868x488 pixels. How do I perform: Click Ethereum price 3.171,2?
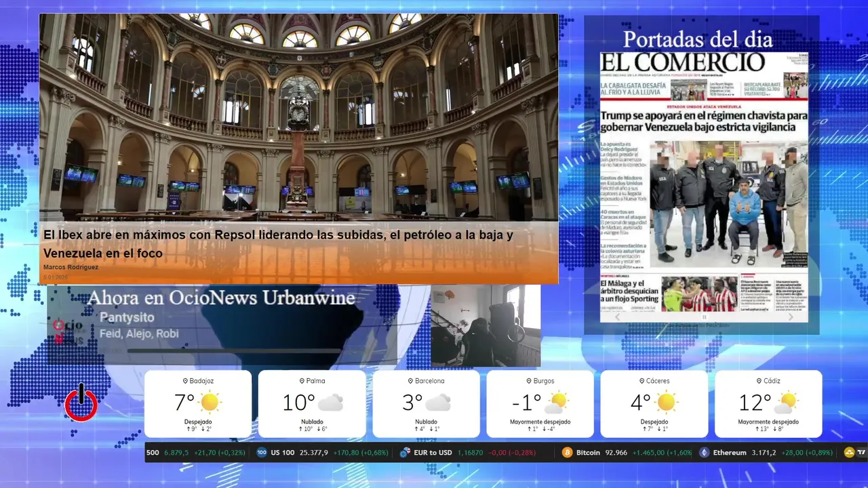tap(764, 452)
